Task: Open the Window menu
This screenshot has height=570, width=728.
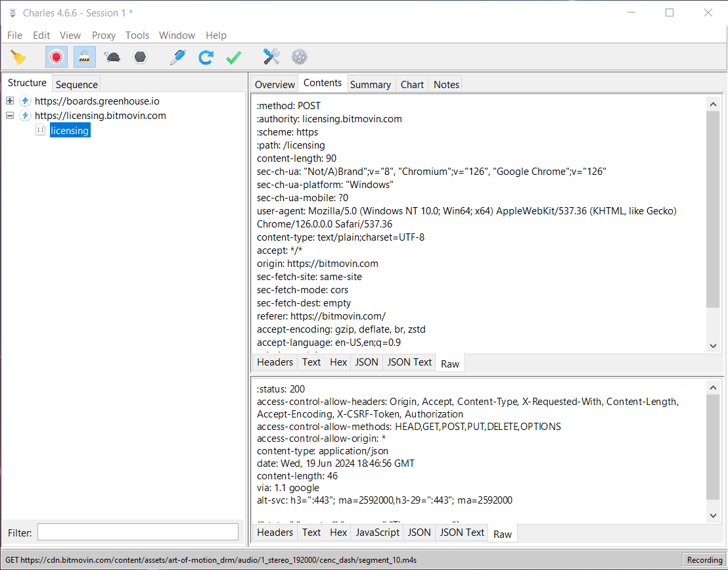Action: point(177,36)
